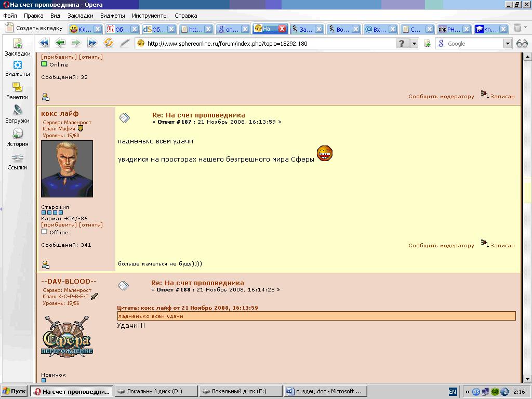Open the Загрузки sidebar panel

click(17, 114)
